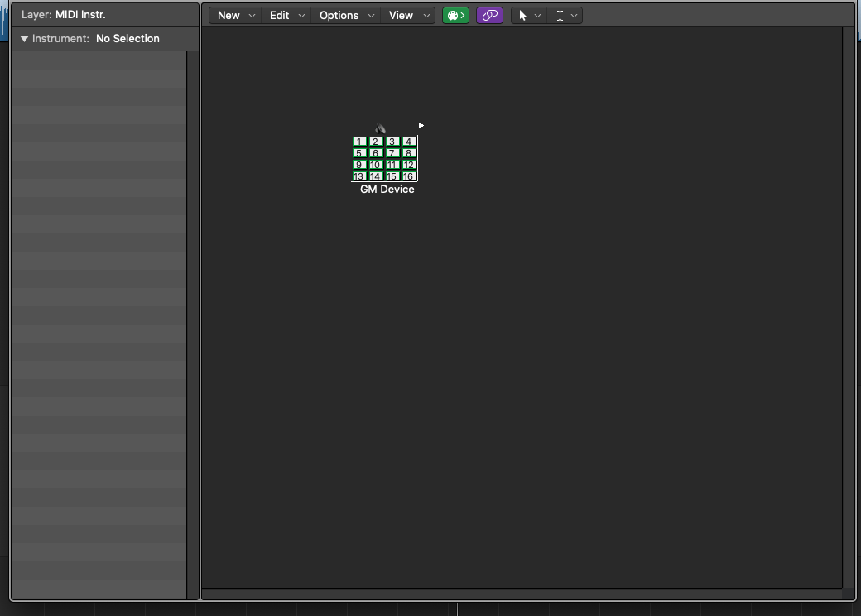
Task: Toggle channel 8 on GM Device
Action: (408, 153)
